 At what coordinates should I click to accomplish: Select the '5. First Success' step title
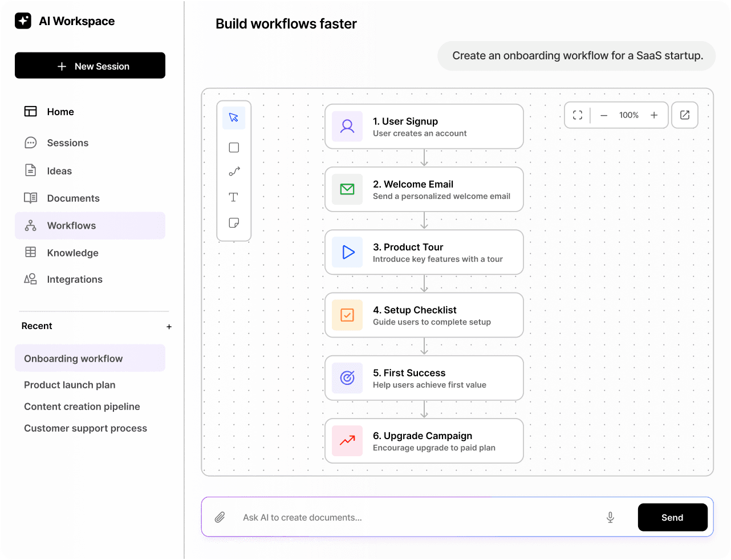[x=409, y=373]
